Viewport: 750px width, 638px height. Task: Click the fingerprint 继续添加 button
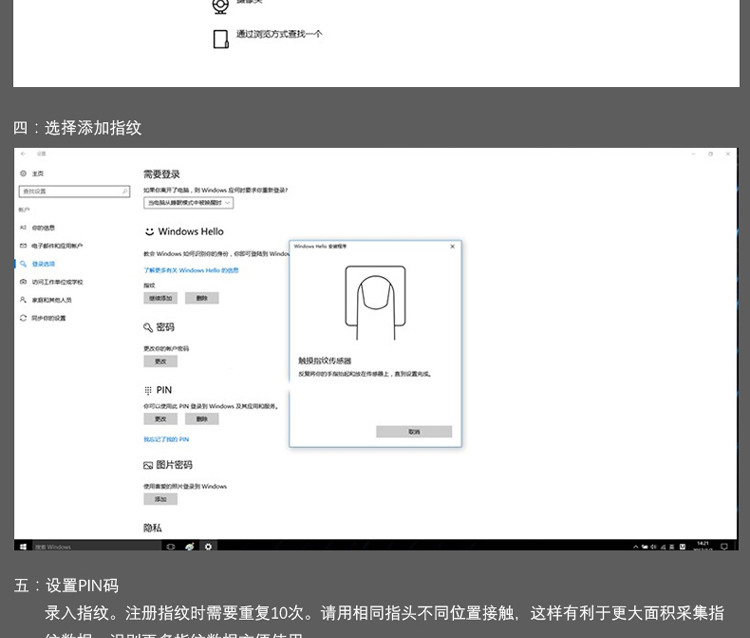pos(160,298)
